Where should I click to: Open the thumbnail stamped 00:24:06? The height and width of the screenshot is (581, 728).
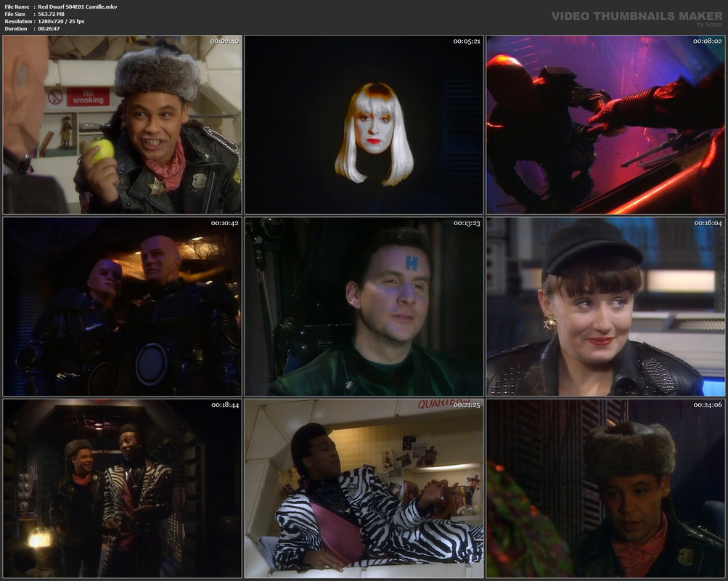tap(605, 489)
